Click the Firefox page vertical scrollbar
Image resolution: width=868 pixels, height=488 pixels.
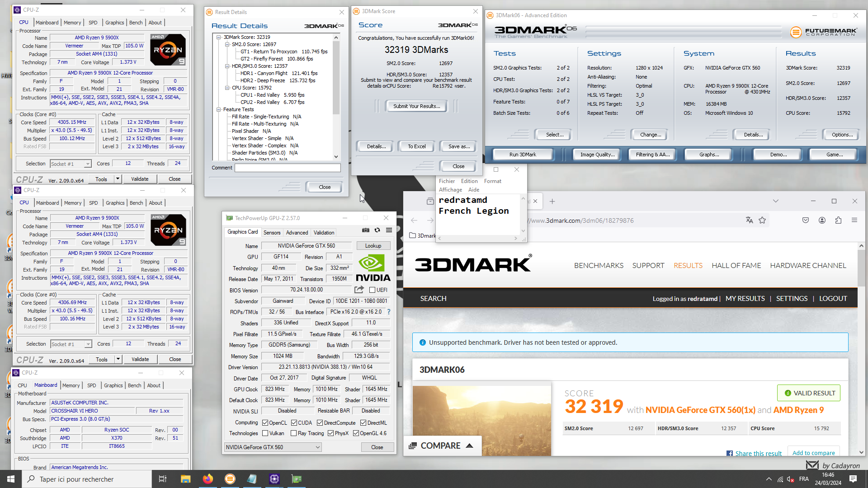coord(861,349)
